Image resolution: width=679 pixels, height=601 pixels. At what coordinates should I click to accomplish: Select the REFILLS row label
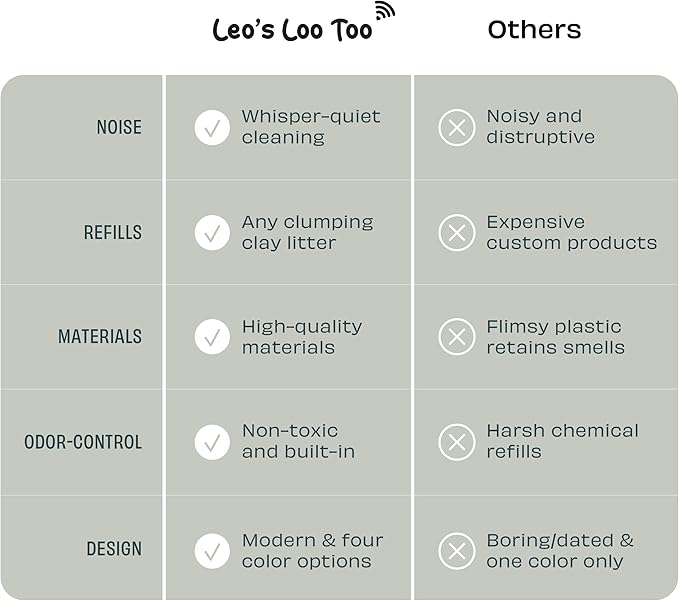(113, 233)
